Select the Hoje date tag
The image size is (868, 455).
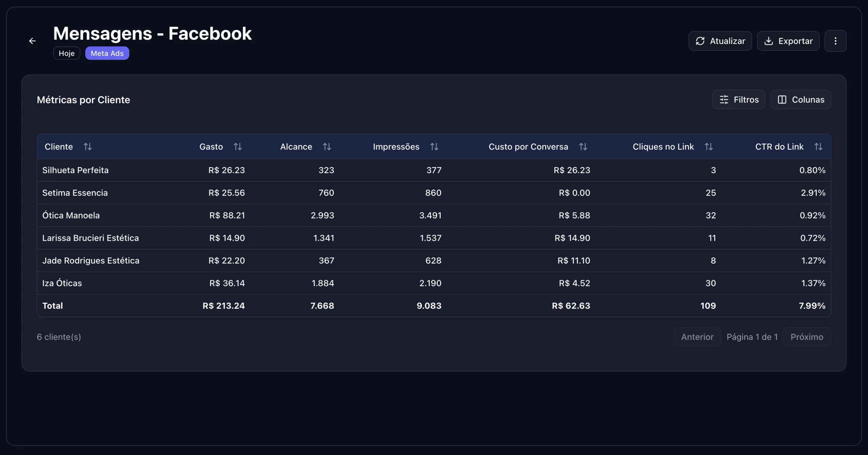pyautogui.click(x=66, y=53)
